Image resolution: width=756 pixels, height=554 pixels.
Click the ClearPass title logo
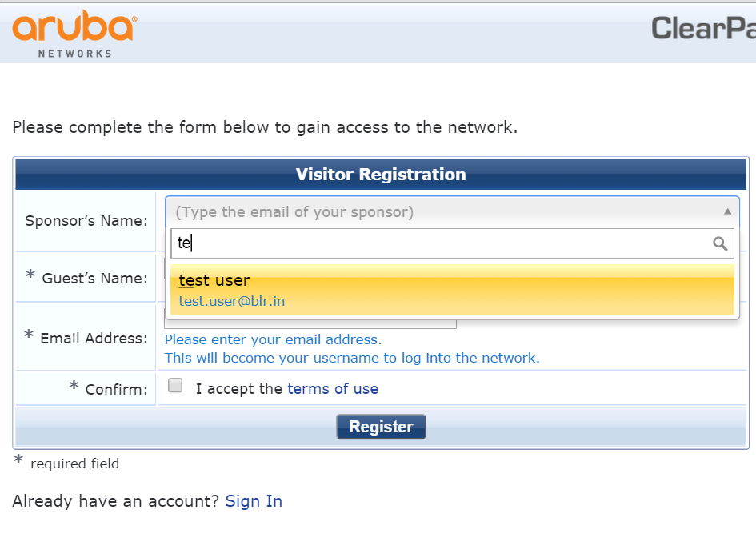coord(703,28)
